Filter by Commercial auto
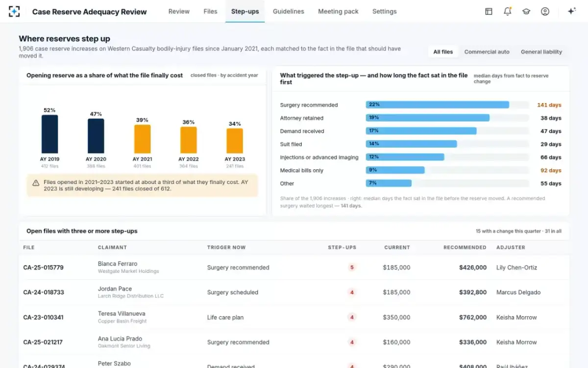 [x=487, y=52]
